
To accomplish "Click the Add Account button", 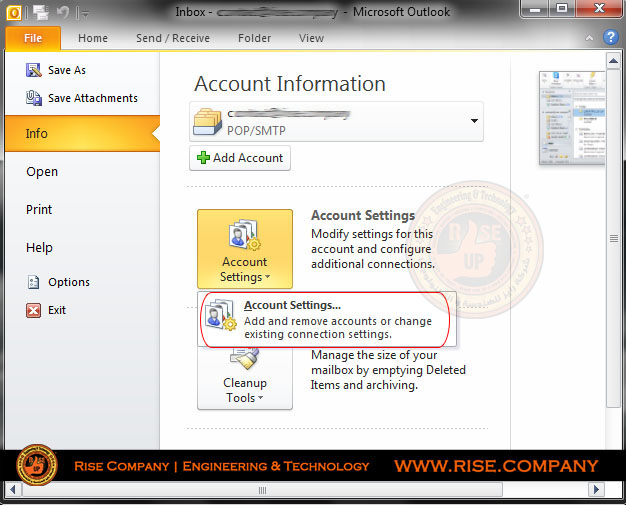I will point(240,158).
